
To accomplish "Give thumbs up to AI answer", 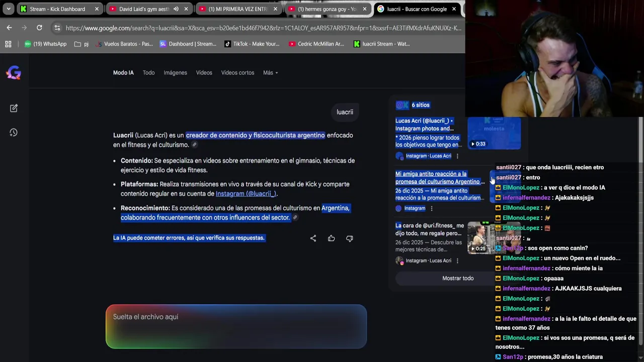I will pyautogui.click(x=331, y=238).
